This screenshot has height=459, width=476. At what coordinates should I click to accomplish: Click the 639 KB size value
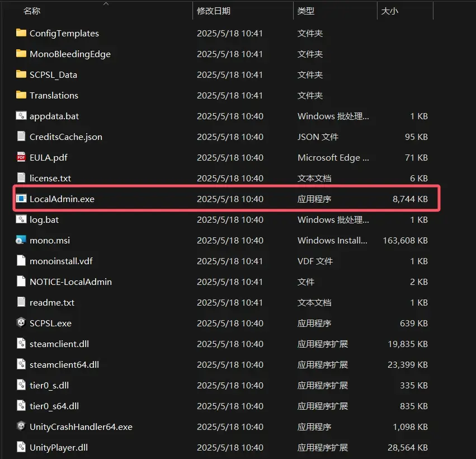pyautogui.click(x=414, y=323)
